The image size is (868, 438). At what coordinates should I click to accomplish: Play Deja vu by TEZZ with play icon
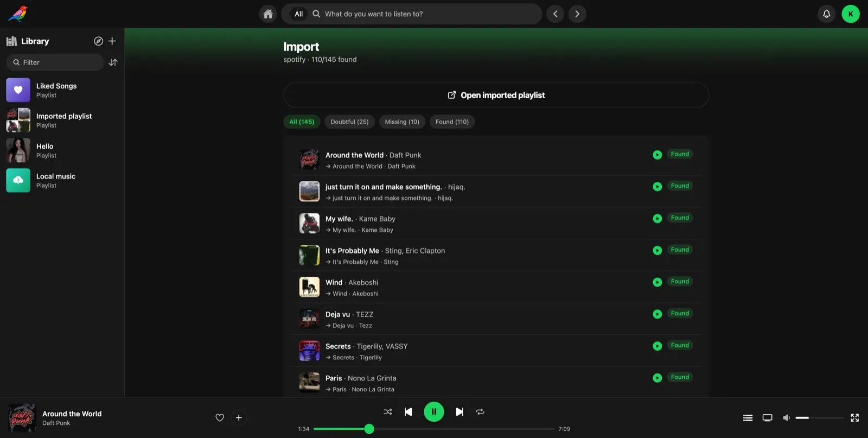pyautogui.click(x=657, y=314)
